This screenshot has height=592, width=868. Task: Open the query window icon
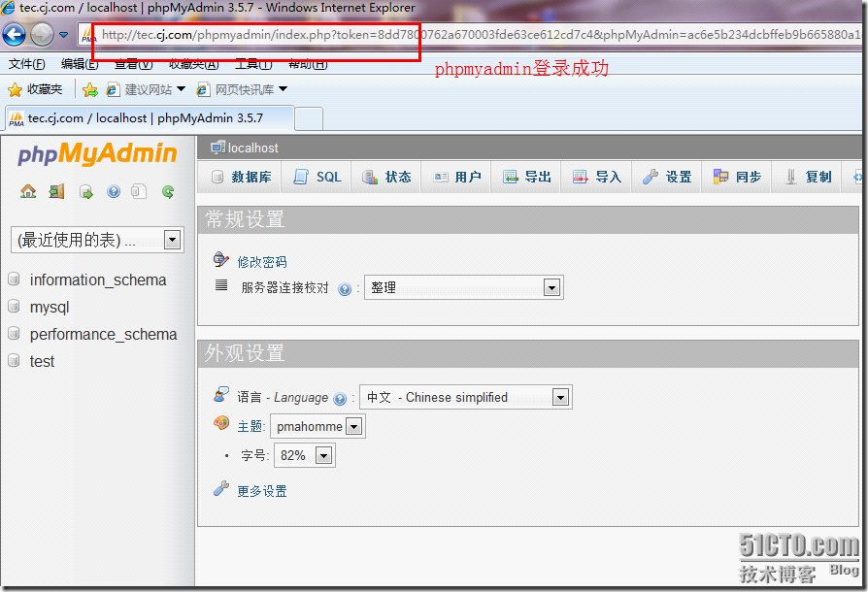click(x=85, y=192)
